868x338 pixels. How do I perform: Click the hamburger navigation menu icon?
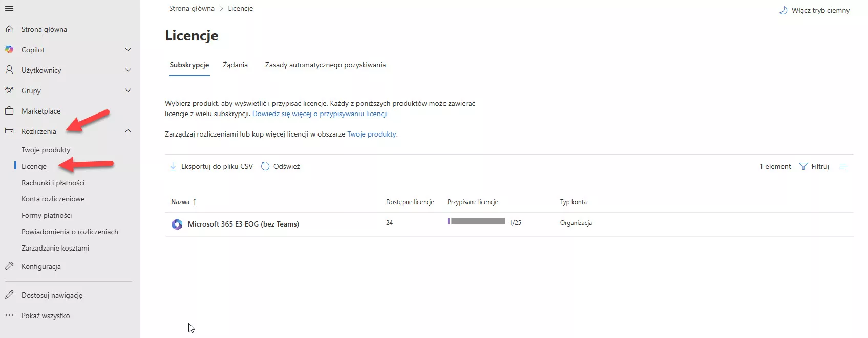[9, 9]
